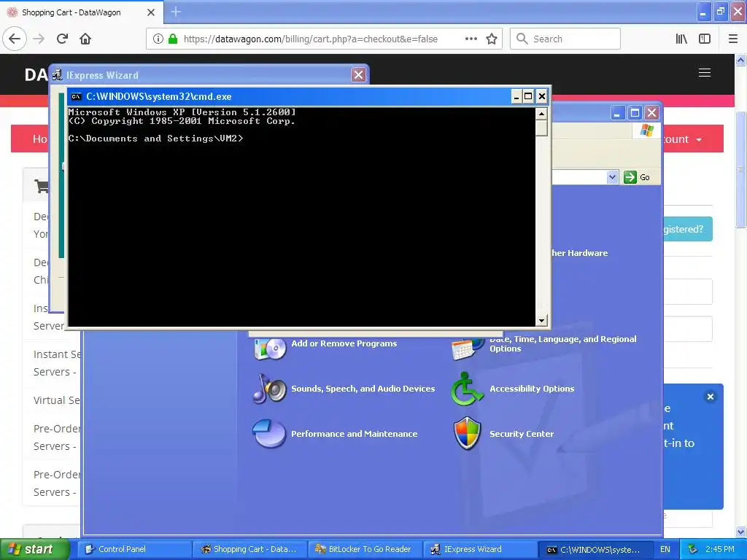The image size is (747, 560).
Task: Show site information icon in address bar
Action: point(158,39)
